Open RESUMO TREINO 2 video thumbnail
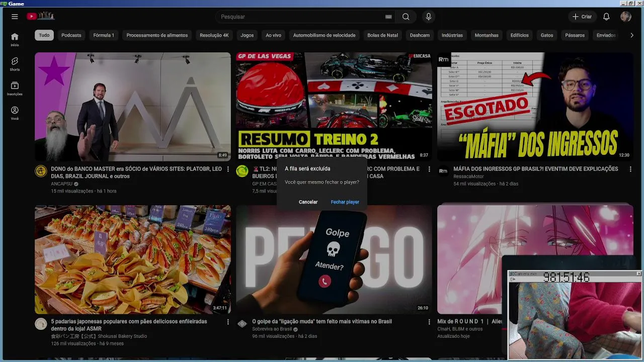 click(334, 107)
